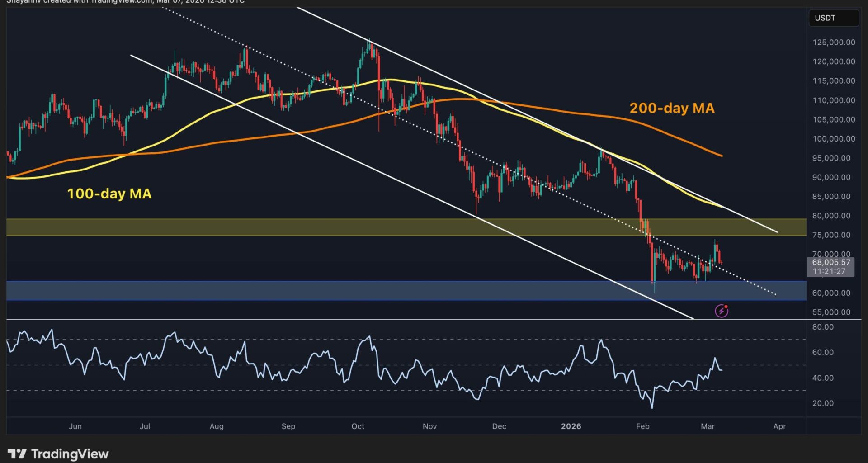Click the 55,000.00 price axis label
The height and width of the screenshot is (463, 868).
[831, 312]
